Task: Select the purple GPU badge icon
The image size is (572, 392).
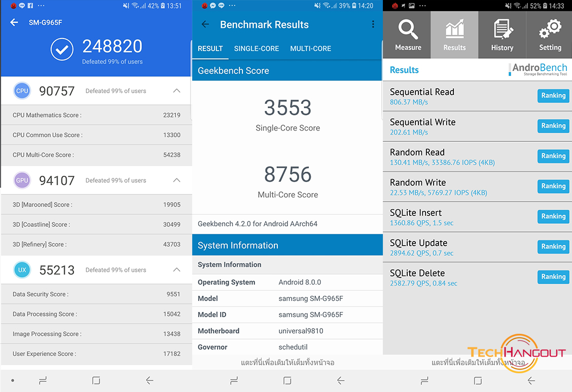Action: [x=22, y=180]
